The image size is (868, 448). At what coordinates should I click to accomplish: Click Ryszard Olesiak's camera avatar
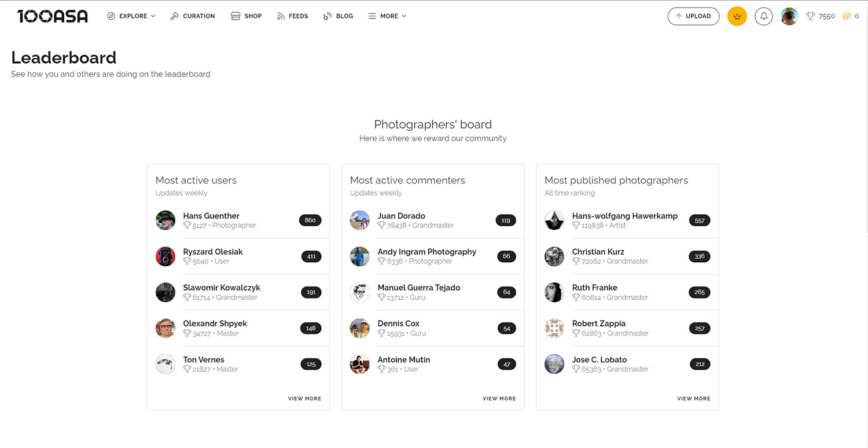tap(165, 256)
